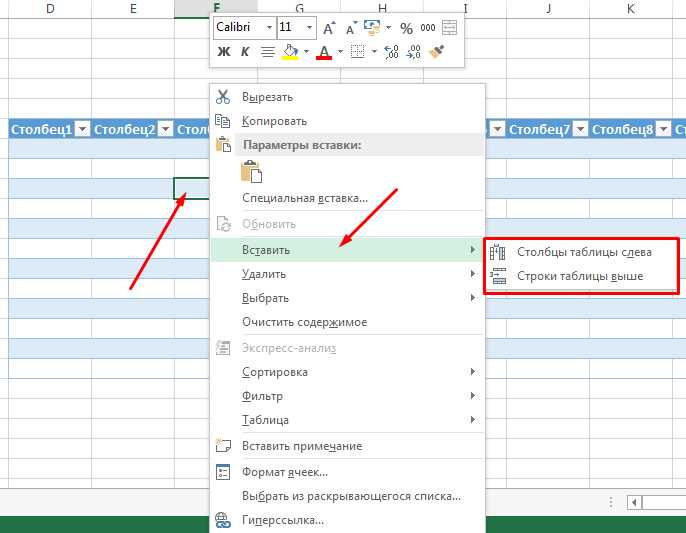686x533 pixels.
Task: Click the merge cells icon in mini toolbar
Action: [449, 28]
